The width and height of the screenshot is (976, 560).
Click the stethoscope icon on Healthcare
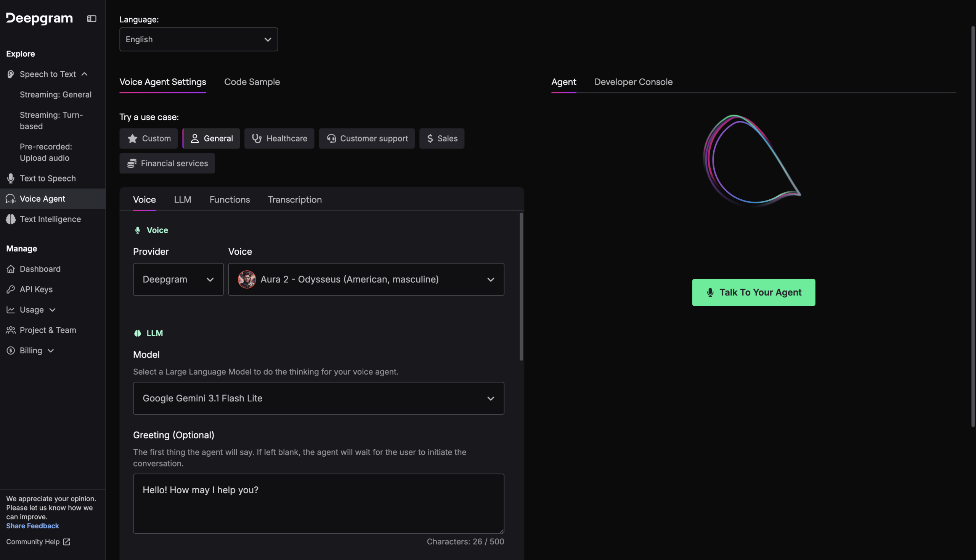(x=257, y=138)
